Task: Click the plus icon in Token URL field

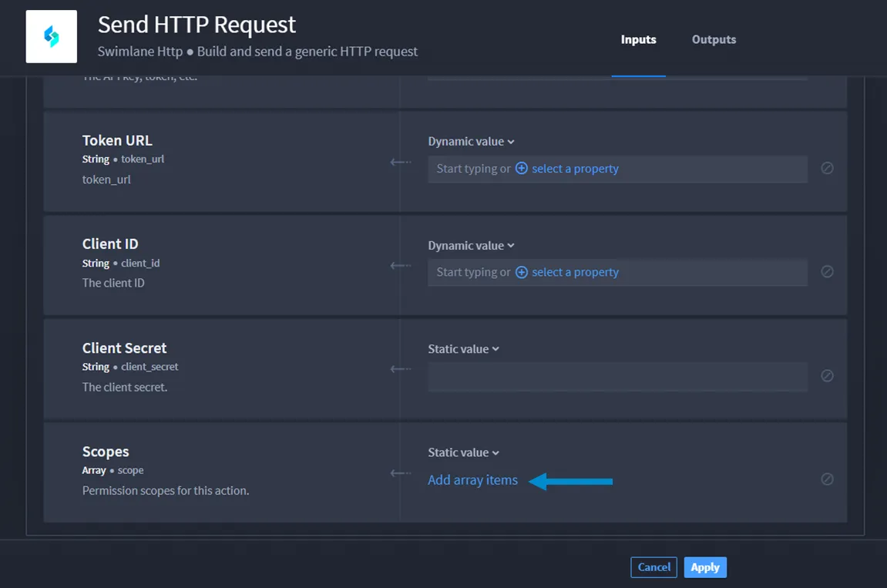Action: coord(522,169)
